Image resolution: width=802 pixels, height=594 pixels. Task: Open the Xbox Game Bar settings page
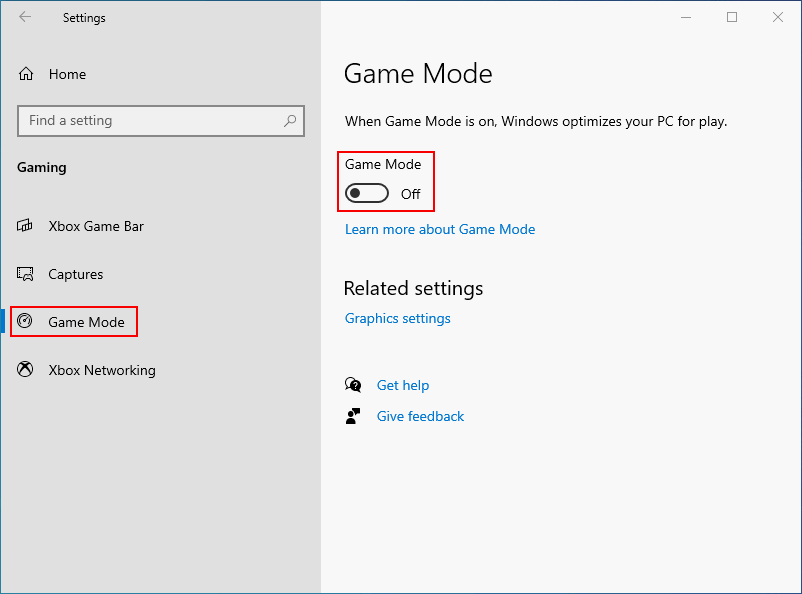point(94,226)
